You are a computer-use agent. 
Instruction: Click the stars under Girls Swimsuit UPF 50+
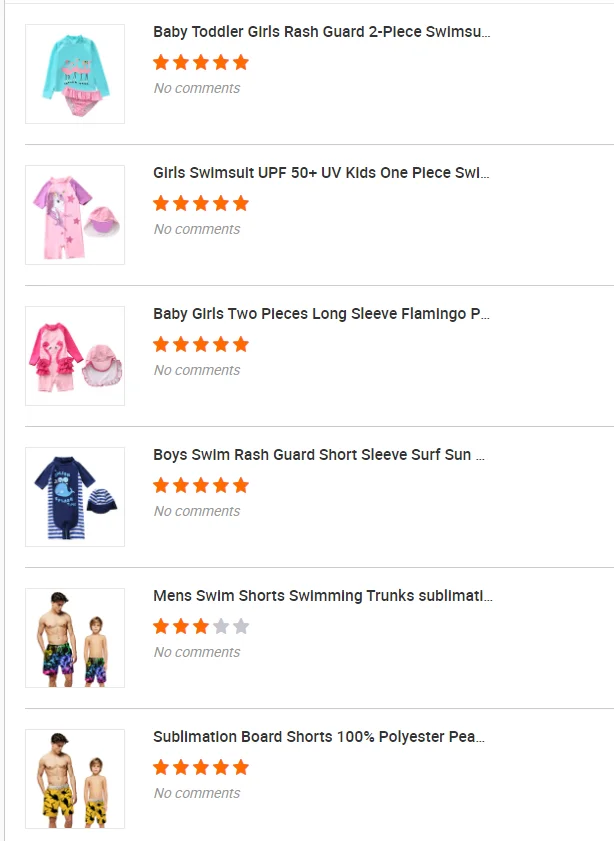(x=201, y=203)
